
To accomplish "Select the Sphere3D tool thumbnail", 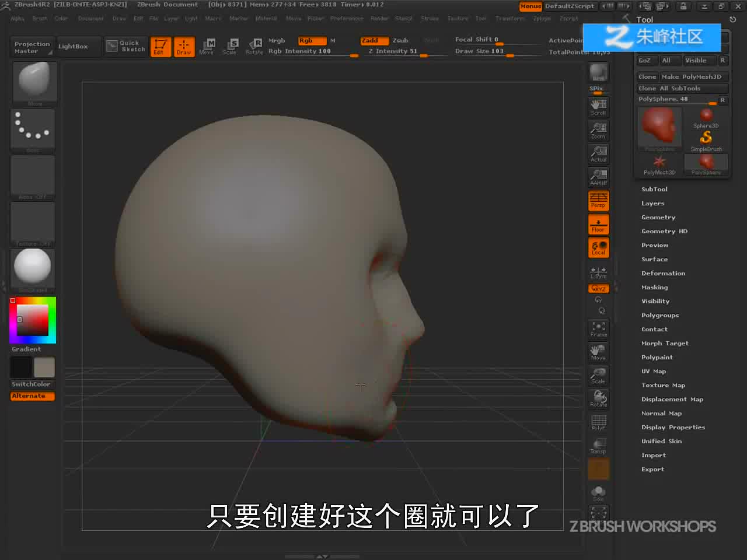I will pos(706,117).
